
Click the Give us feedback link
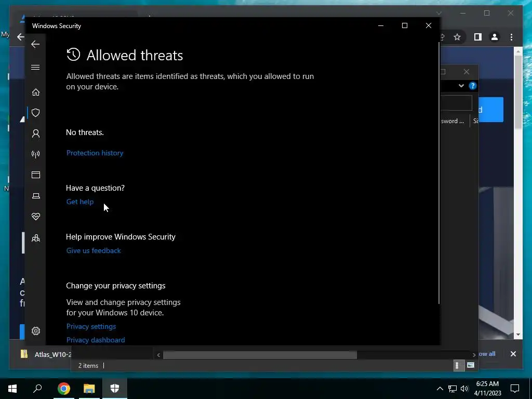click(x=94, y=250)
